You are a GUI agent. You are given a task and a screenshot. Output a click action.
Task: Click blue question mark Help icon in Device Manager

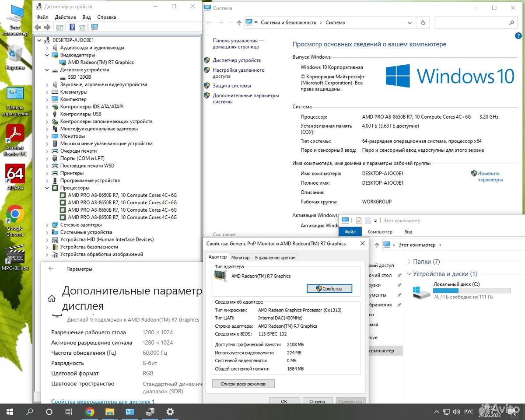pyautogui.click(x=73, y=27)
